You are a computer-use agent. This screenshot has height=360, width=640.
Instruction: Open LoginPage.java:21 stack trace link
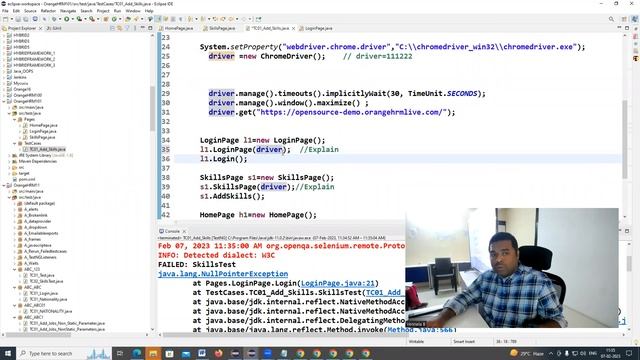(x=338, y=283)
